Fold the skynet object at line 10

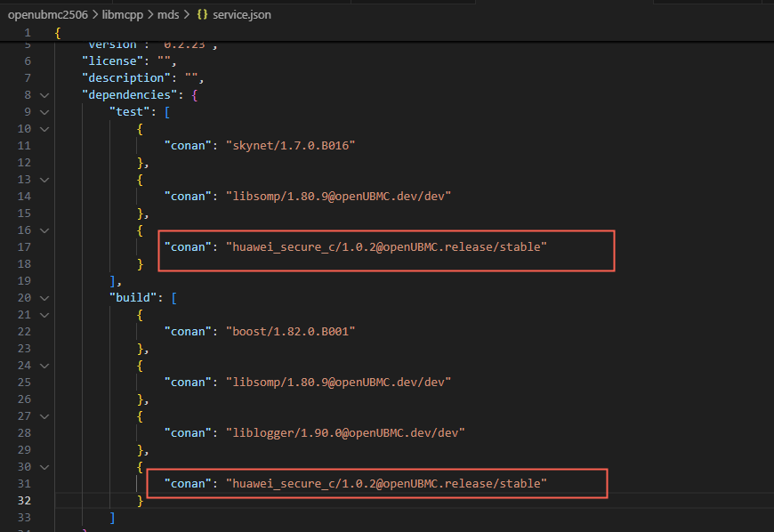click(x=44, y=129)
